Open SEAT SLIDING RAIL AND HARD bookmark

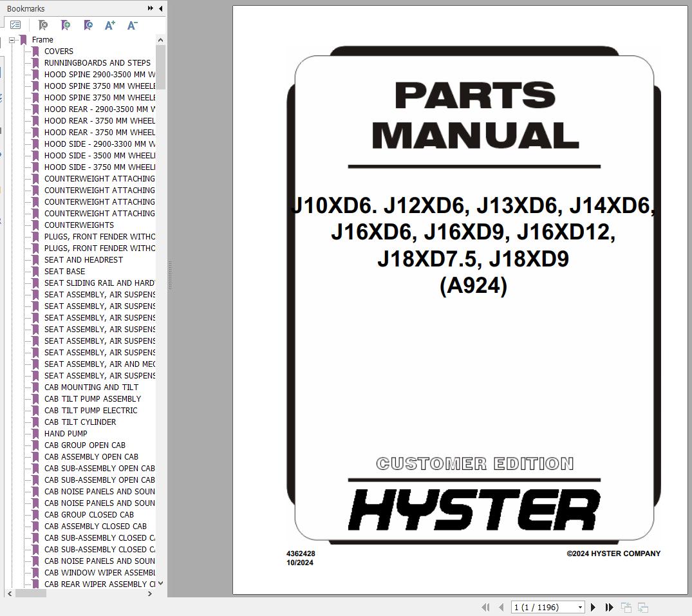tap(100, 283)
